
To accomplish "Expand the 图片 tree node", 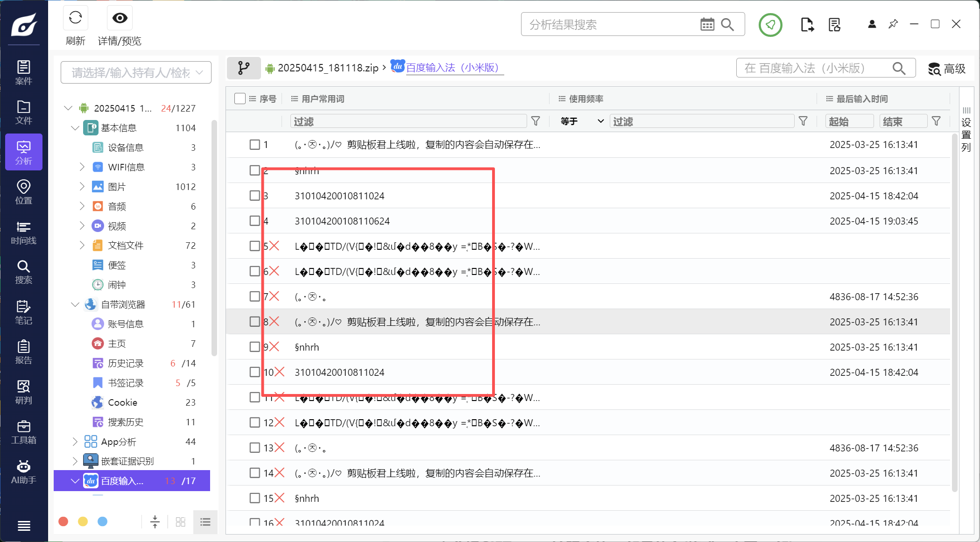I will click(x=82, y=187).
